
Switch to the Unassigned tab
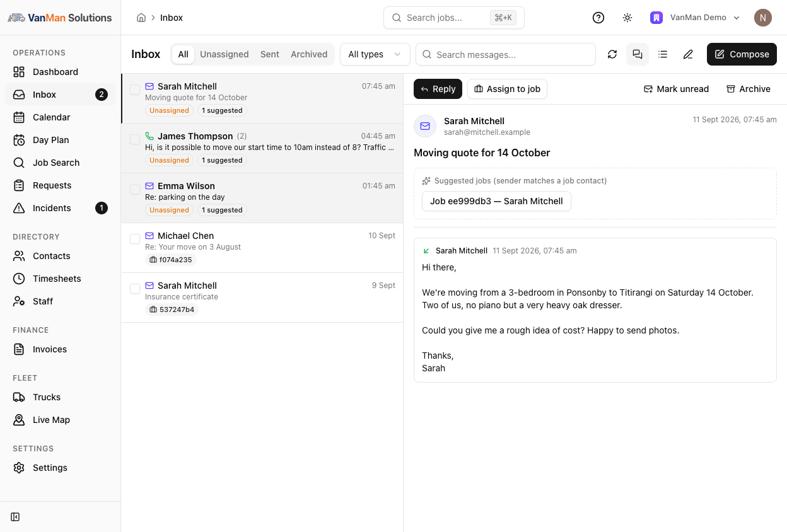224,54
